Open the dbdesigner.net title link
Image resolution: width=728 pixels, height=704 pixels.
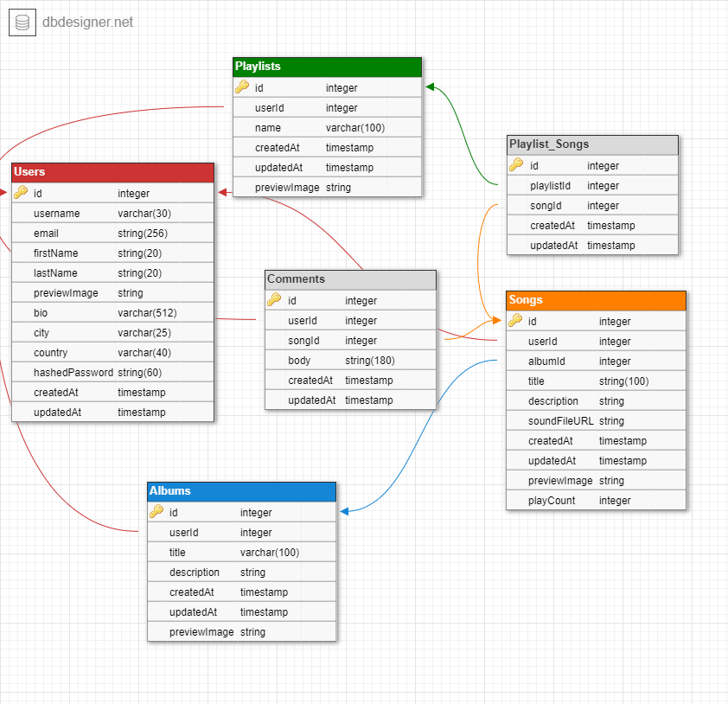click(x=87, y=22)
